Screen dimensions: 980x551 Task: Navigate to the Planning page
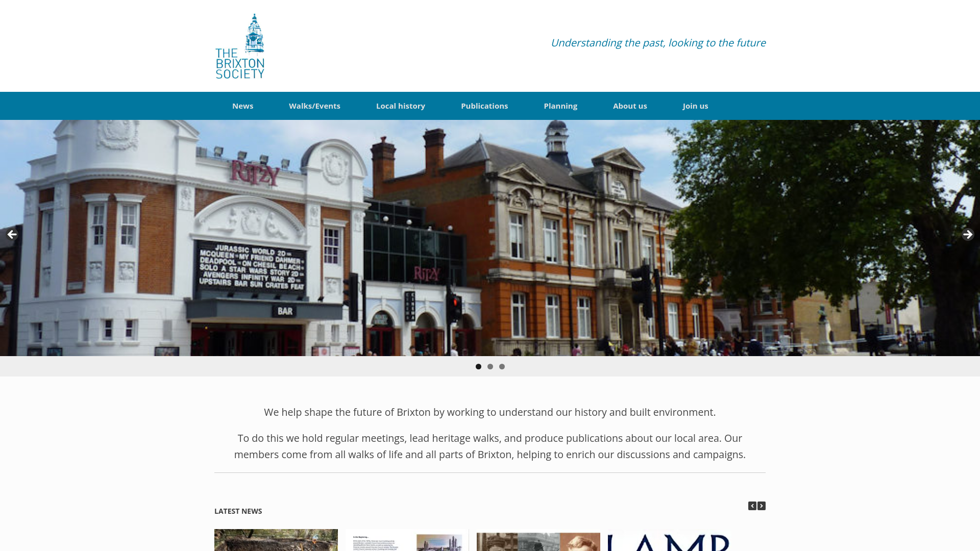[560, 106]
